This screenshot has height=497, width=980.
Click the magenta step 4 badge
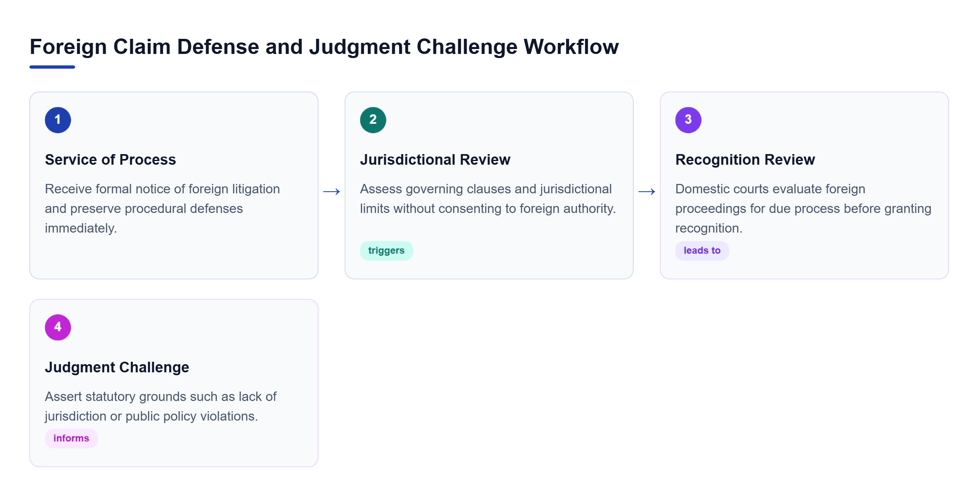point(58,327)
